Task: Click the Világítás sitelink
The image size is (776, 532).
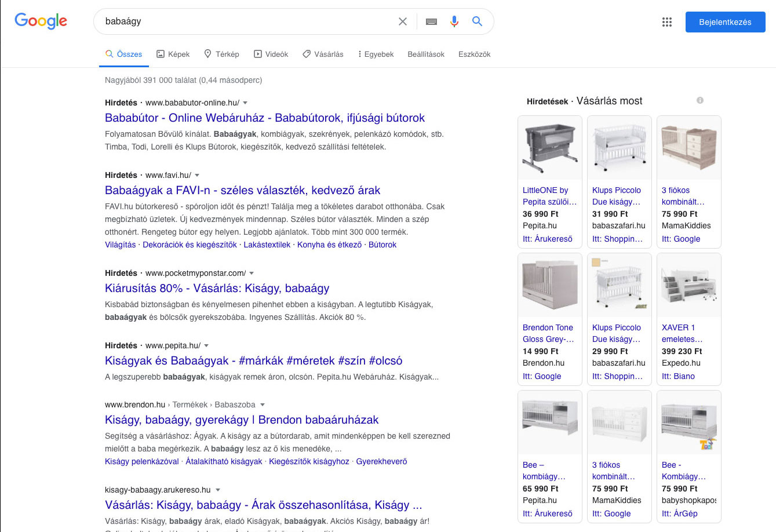Action: click(x=121, y=245)
